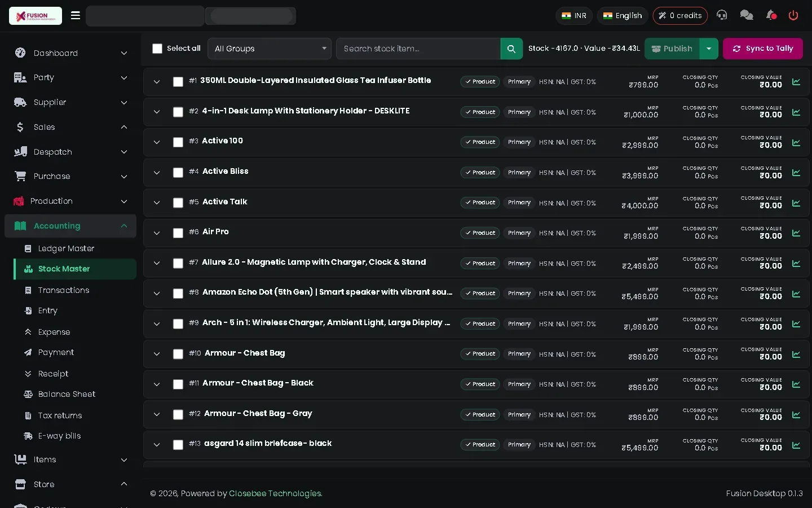Click the Publish button

672,49
